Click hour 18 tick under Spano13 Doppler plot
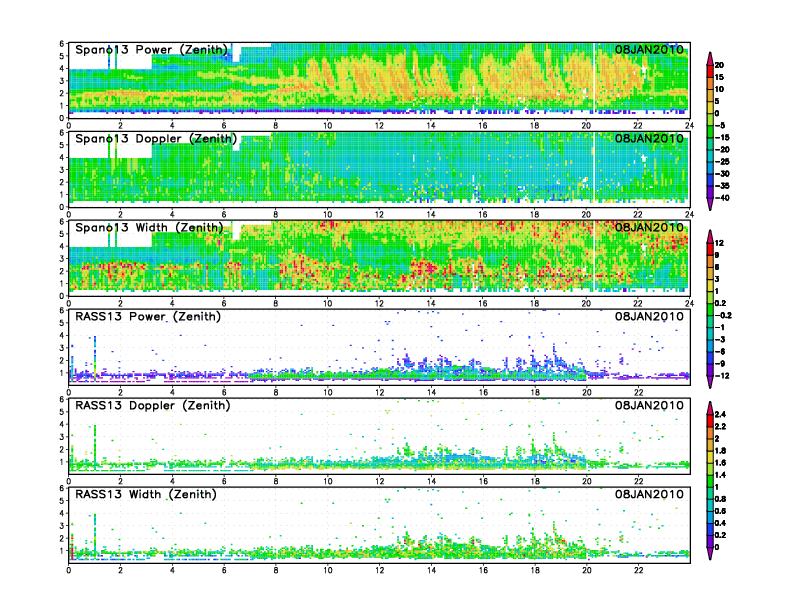Image resolution: width=792 pixels, height=612 pixels. click(534, 215)
